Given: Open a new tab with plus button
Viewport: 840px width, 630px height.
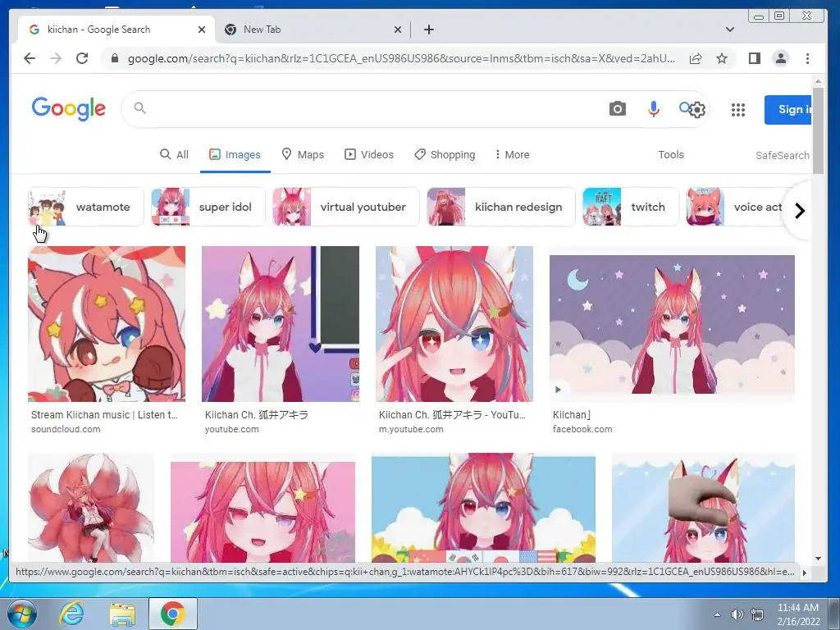Looking at the screenshot, I should (428, 30).
